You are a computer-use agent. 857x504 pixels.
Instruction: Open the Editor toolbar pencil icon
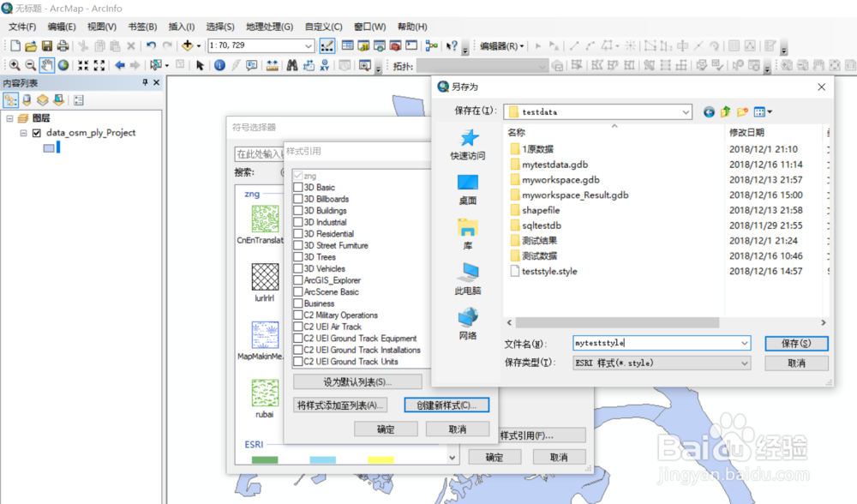327,46
